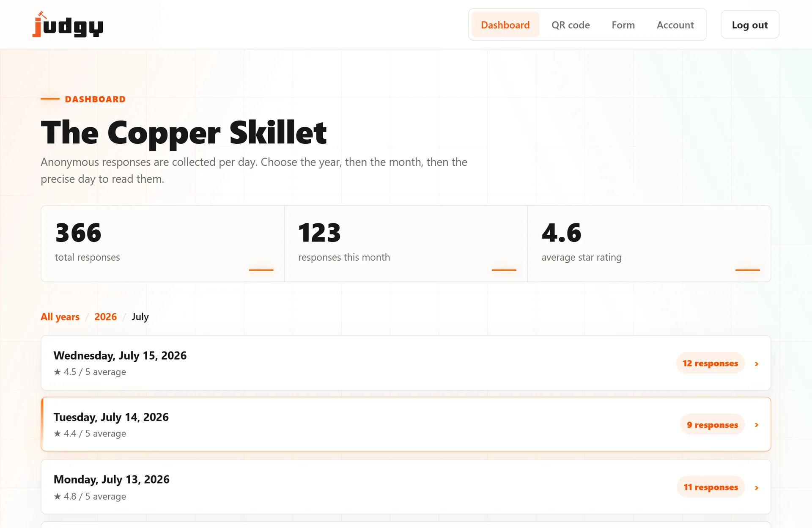This screenshot has width=812, height=528.
Task: Click the star icon beside 4.4 / 5 average
Action: [58, 434]
